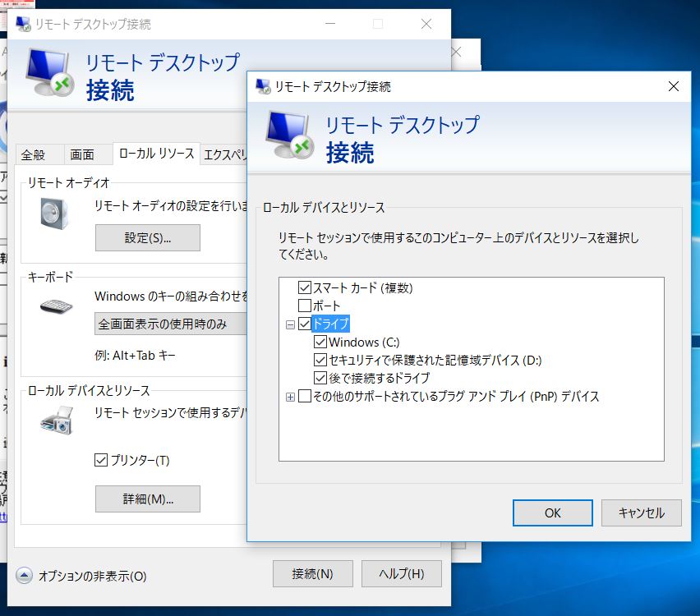Toggle the ドライブ checkbox
700x616 pixels.
point(305,324)
